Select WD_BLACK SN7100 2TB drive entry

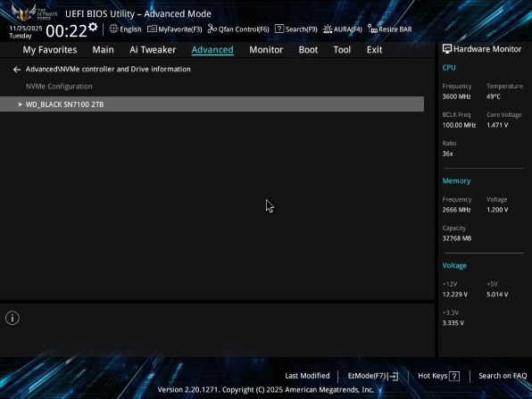pyautogui.click(x=212, y=104)
